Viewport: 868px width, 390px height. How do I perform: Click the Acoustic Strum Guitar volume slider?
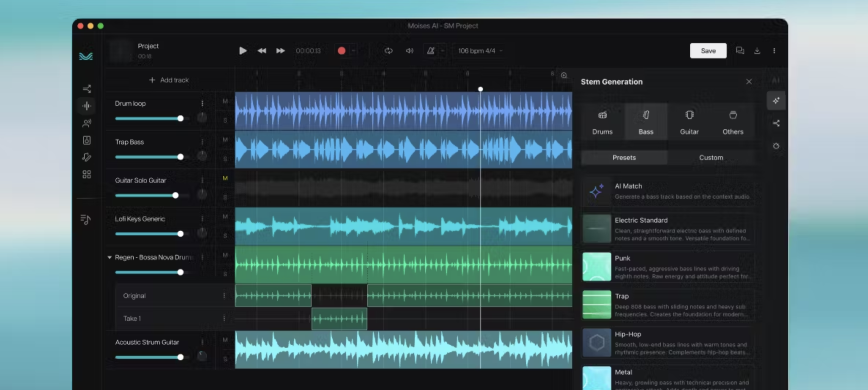(x=149, y=357)
